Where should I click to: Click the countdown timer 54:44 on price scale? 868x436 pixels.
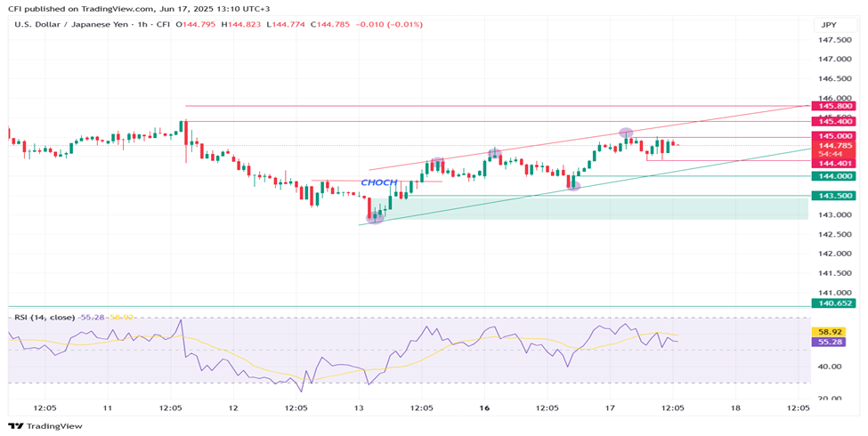pos(832,154)
